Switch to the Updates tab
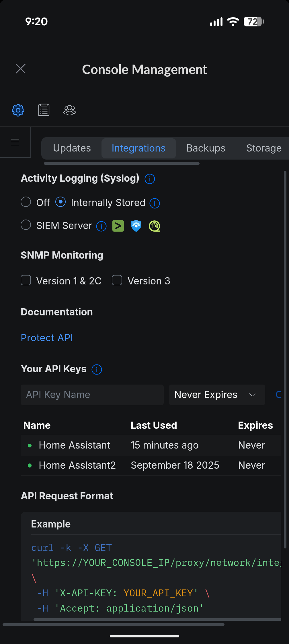The image size is (289, 644). tap(72, 148)
